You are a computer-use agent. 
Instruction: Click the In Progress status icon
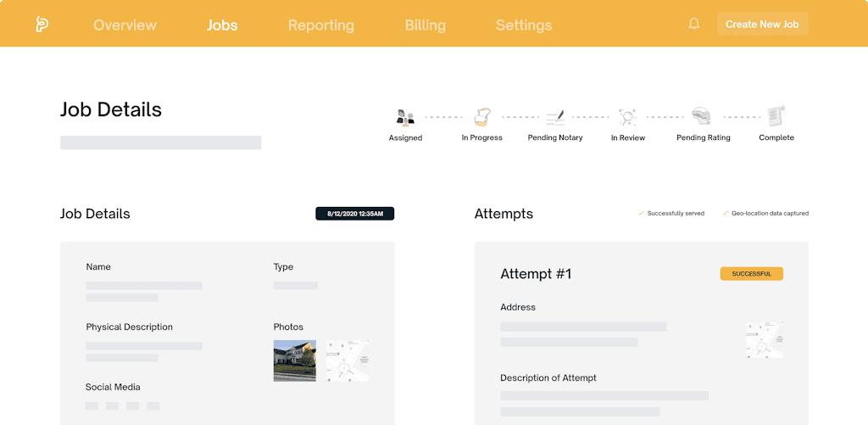coord(481,117)
